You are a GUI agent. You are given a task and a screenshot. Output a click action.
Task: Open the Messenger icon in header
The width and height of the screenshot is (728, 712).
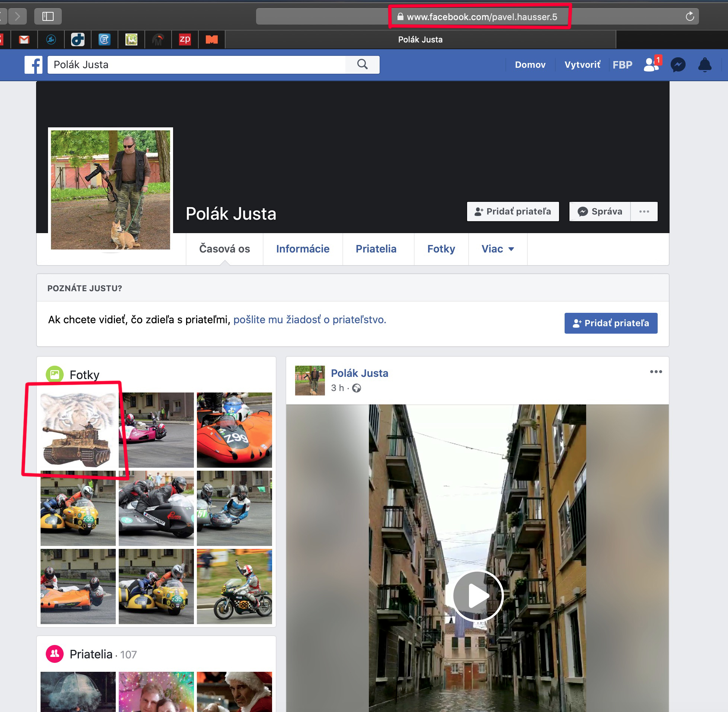(677, 65)
